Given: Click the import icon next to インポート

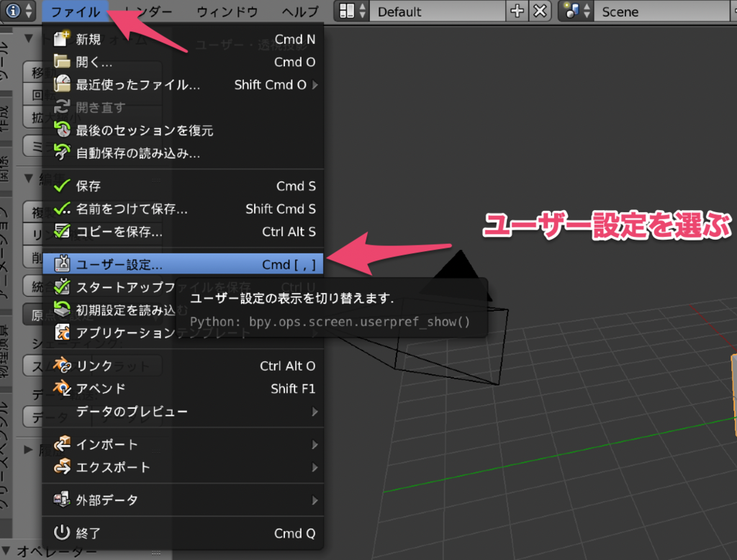Looking at the screenshot, I should [63, 444].
